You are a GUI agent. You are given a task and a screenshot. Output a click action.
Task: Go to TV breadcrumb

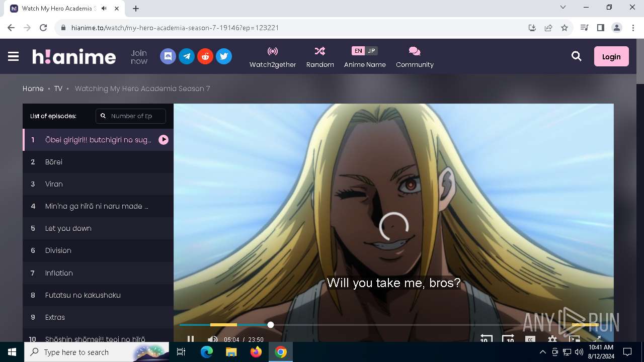click(x=58, y=88)
